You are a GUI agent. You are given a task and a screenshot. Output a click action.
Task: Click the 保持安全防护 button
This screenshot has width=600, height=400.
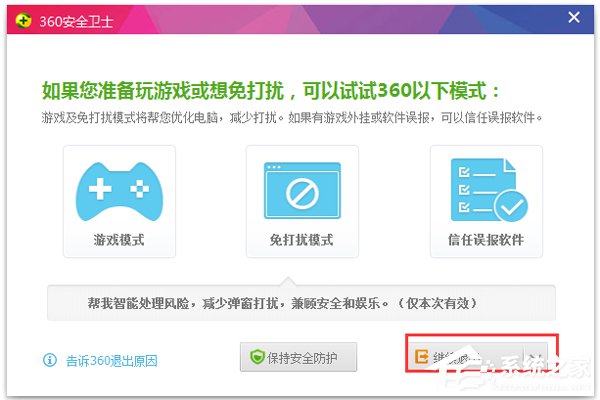tap(298, 357)
